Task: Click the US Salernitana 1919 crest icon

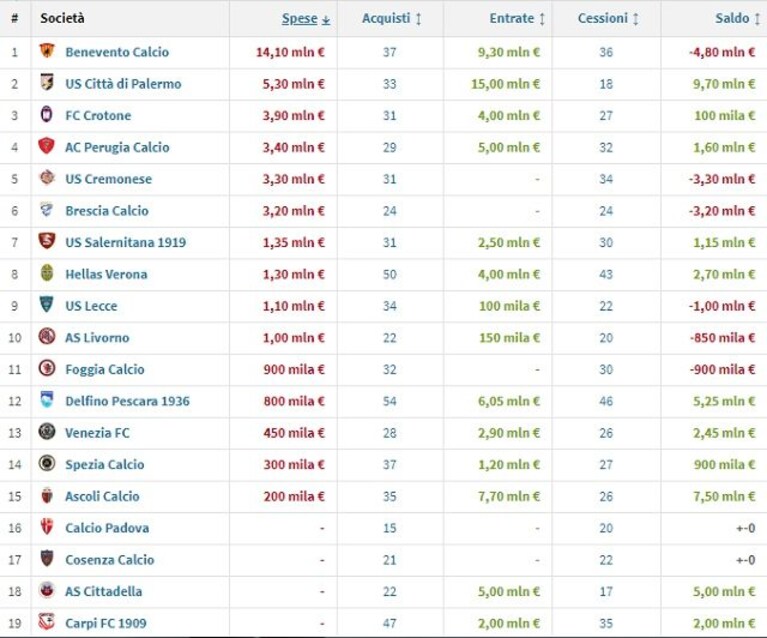Action: coord(47,241)
